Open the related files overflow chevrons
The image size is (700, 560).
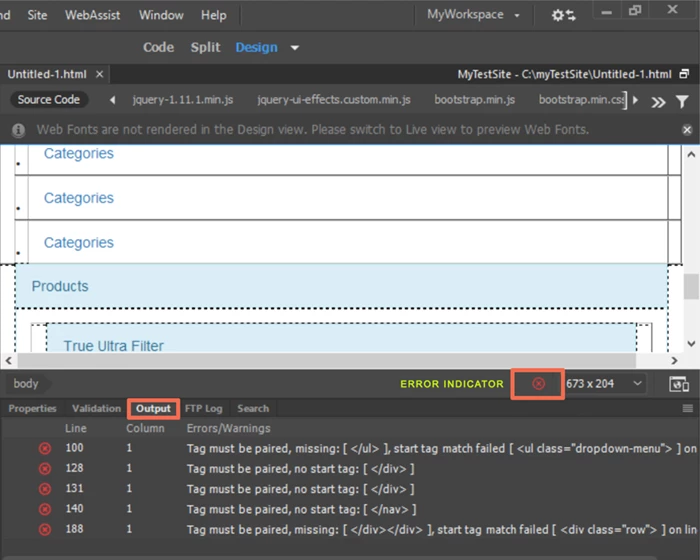(658, 102)
